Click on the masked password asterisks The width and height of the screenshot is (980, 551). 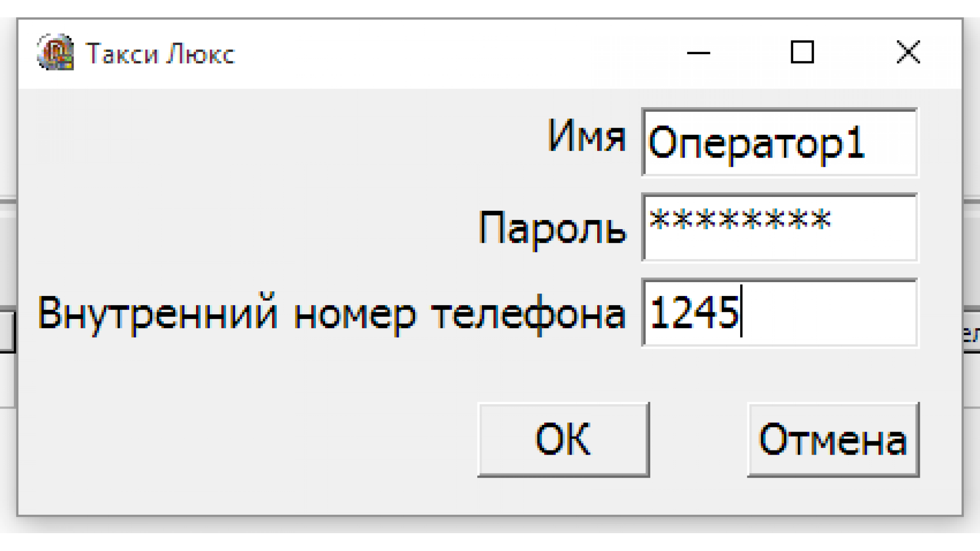pyautogui.click(x=740, y=220)
